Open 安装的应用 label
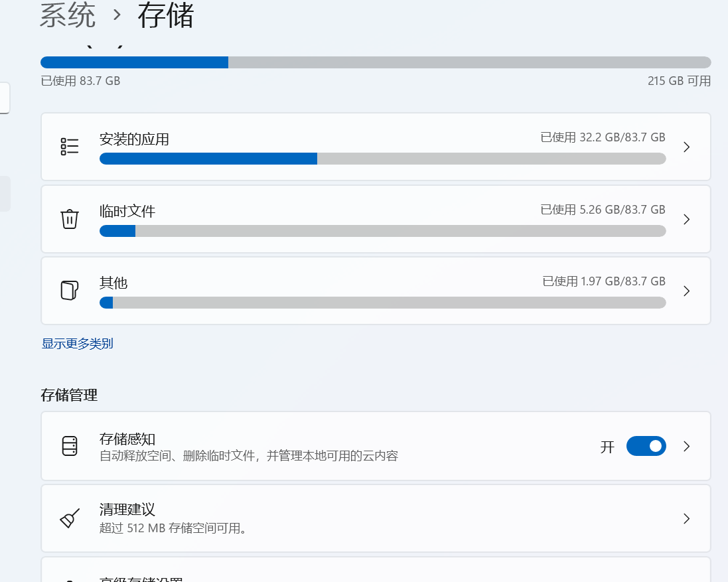The image size is (728, 582). coord(134,139)
